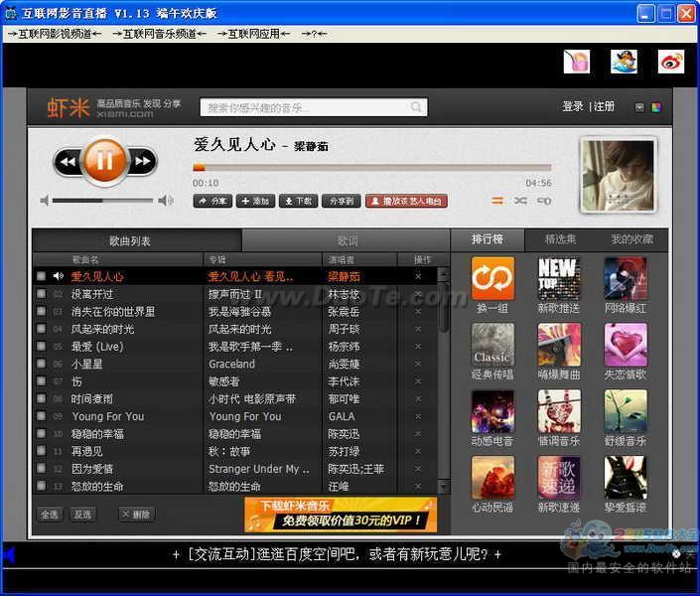The image size is (700, 596).
Task: Open the 失恋情歌 heart thumbnail
Action: click(x=625, y=345)
